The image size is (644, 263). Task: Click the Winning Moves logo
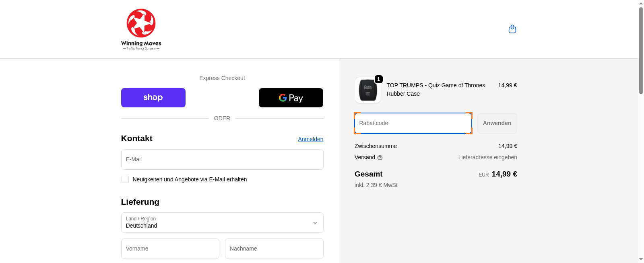point(141,29)
